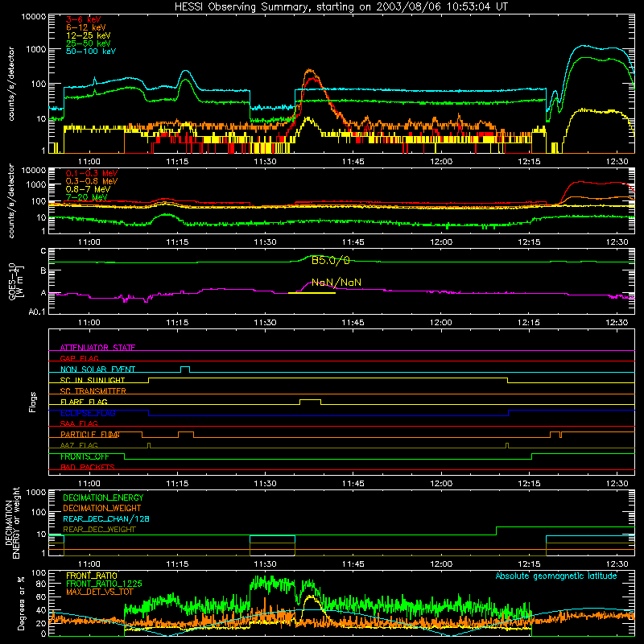Click the REAR_DEC_WEIGHT legend label
Screen dimensions: 644x644
tap(99, 530)
